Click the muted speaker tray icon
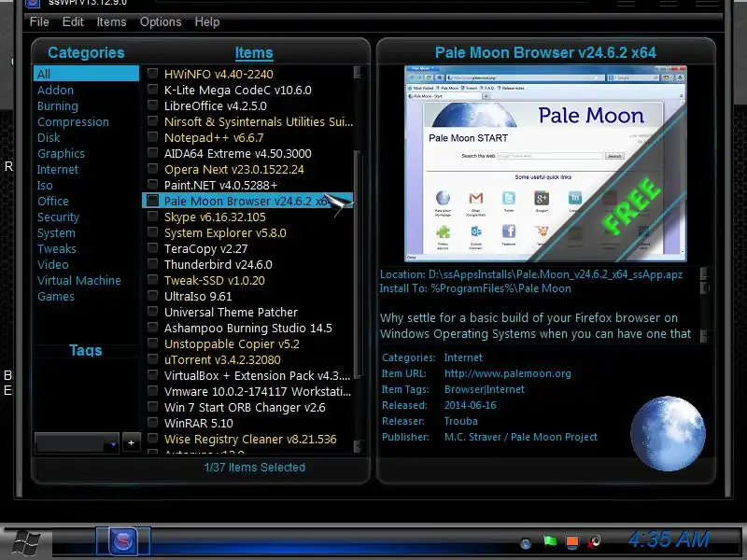 (594, 541)
